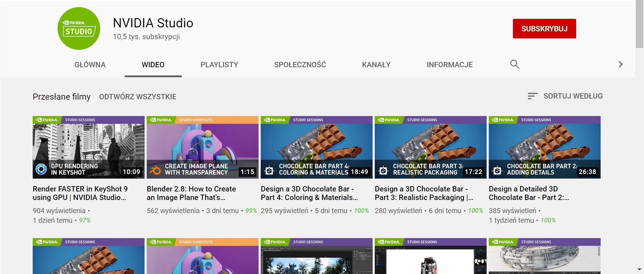
Task: Open the GPU Rendering in KeyShot thumbnail
Action: [88, 147]
